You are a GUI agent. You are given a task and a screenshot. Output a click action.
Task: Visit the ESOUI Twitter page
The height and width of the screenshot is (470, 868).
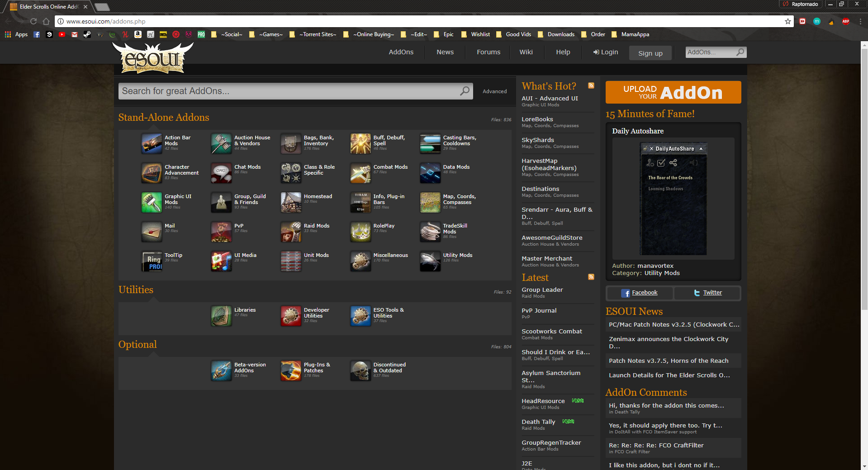tap(707, 293)
